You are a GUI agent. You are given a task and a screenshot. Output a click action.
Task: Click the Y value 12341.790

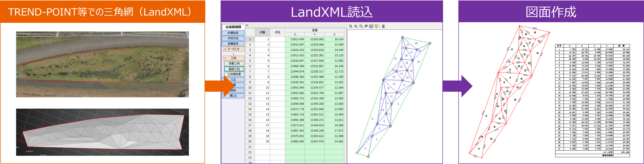pos(315,93)
